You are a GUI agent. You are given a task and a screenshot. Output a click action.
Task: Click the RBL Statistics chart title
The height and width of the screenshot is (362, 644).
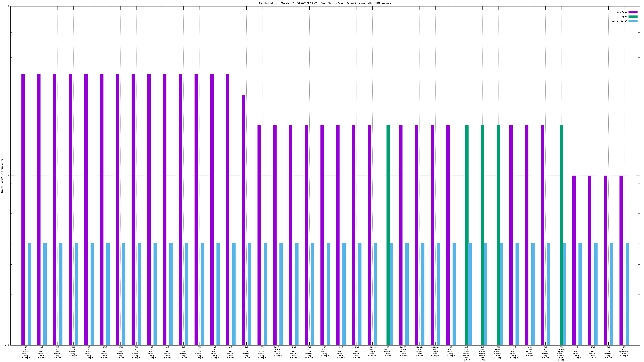(x=325, y=3)
